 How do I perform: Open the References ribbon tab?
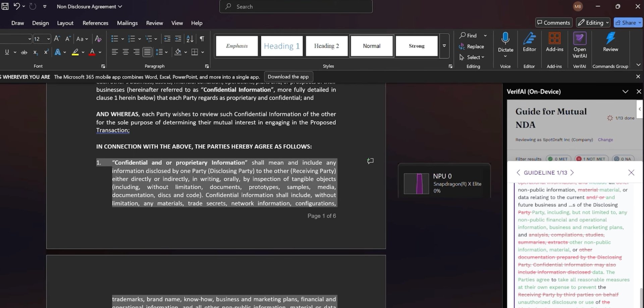tap(95, 23)
